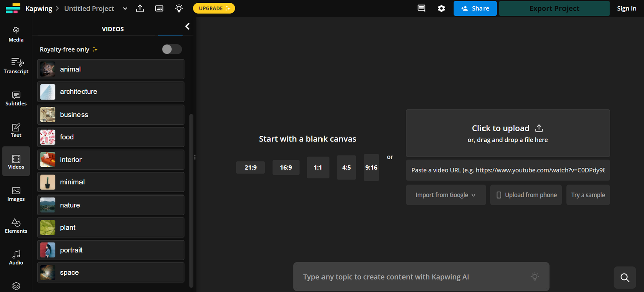Click the Kapwing logo icon
This screenshot has width=644, height=292.
(13, 8)
